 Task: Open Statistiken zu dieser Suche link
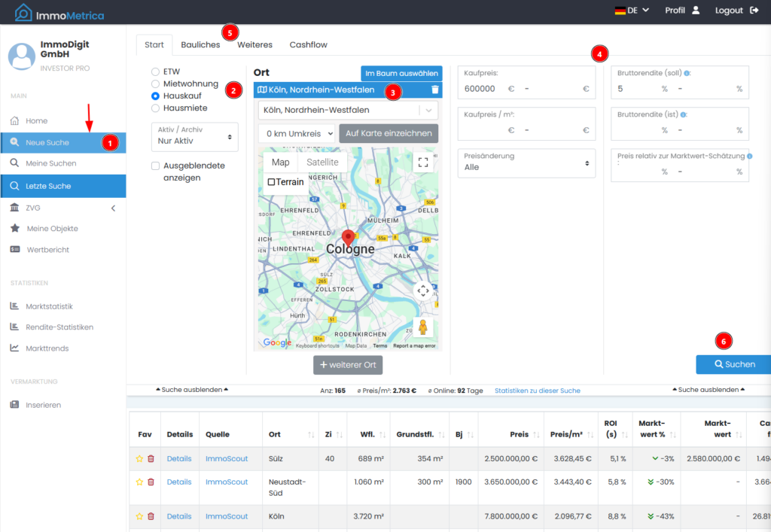(537, 391)
